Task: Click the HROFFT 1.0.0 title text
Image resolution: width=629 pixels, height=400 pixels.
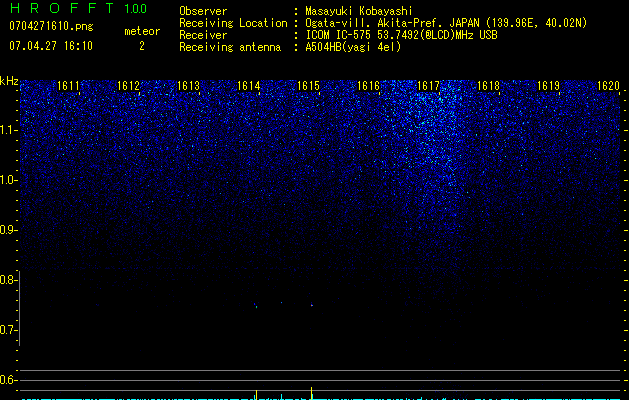Action: point(79,8)
